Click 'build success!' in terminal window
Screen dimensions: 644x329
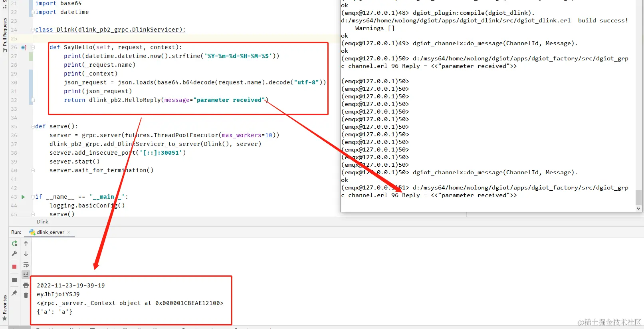(x=603, y=20)
